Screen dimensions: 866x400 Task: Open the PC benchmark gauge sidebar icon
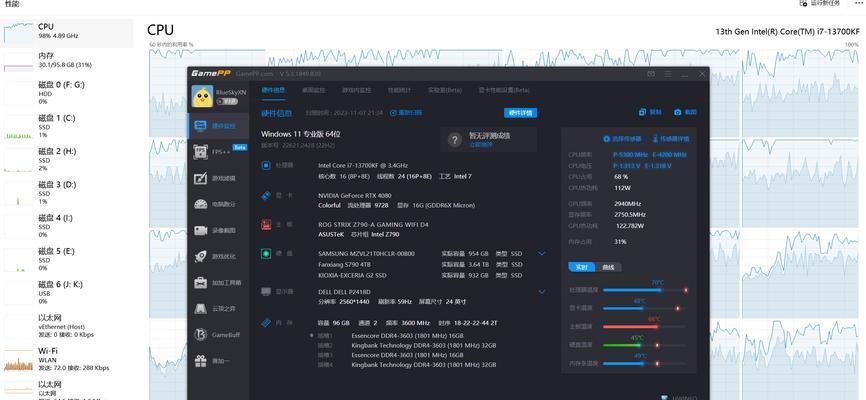click(200, 204)
